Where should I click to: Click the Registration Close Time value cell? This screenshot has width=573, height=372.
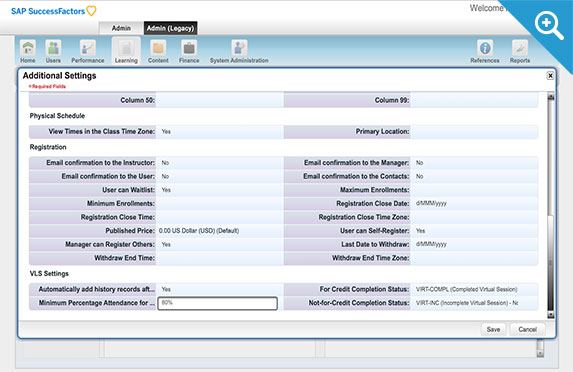[x=219, y=217]
